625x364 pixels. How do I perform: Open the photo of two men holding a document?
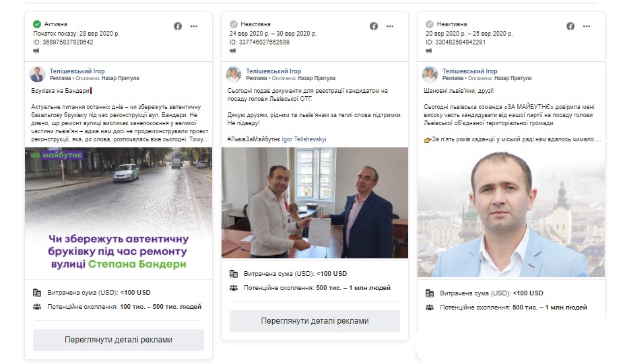pos(315,203)
